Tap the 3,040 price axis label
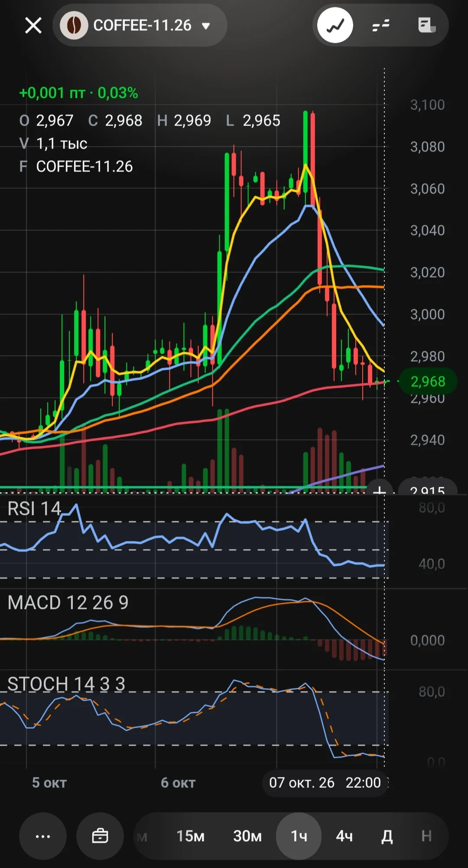468x868 pixels. click(427, 230)
